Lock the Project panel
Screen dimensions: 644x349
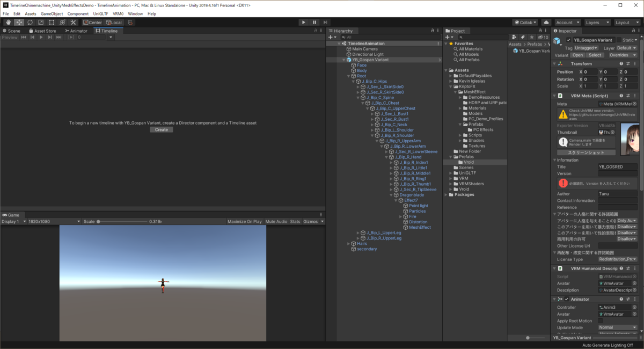tap(540, 31)
